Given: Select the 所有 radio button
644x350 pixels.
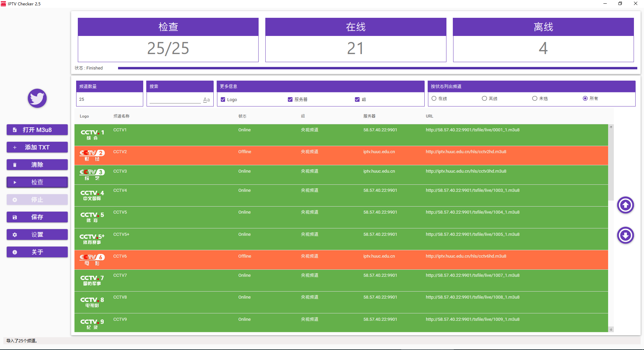Looking at the screenshot, I should pyautogui.click(x=585, y=98).
